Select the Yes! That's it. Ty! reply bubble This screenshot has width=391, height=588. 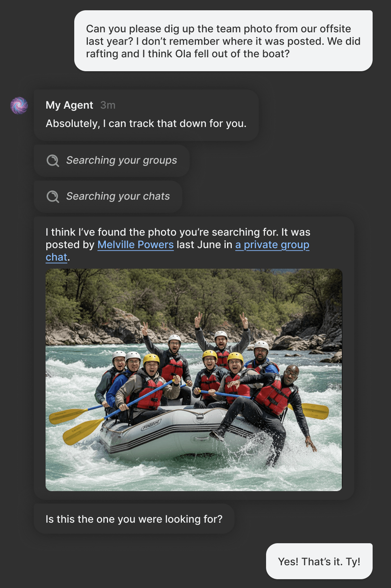pos(319,561)
